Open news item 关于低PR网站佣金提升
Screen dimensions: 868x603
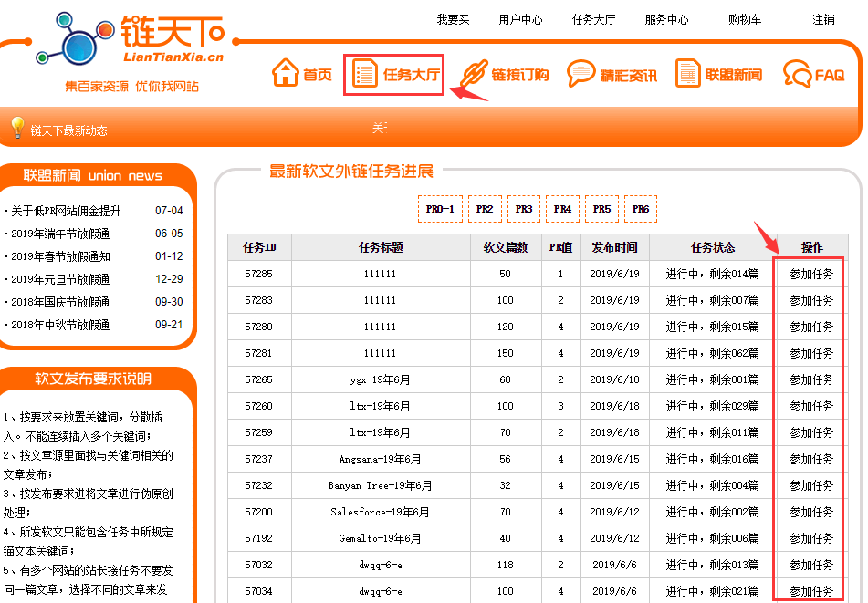[x=66, y=211]
